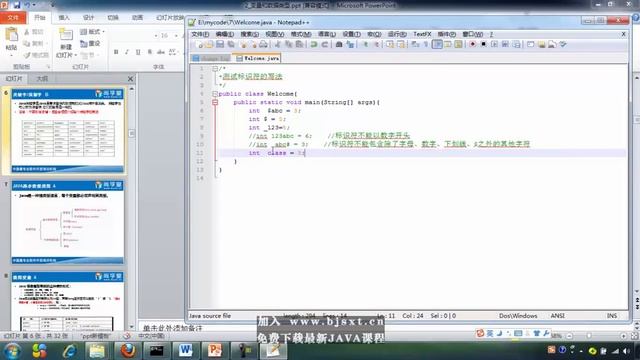This screenshot has height=360, width=640.
Task: Open the PowerPoint taskbar button
Action: tap(215, 351)
